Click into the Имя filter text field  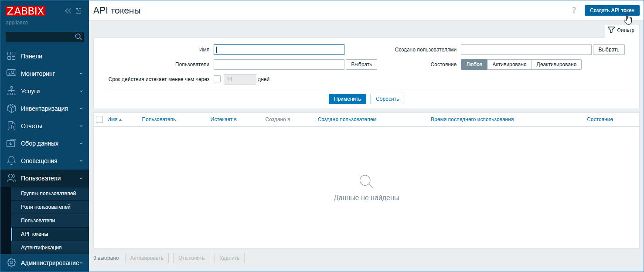pos(279,50)
